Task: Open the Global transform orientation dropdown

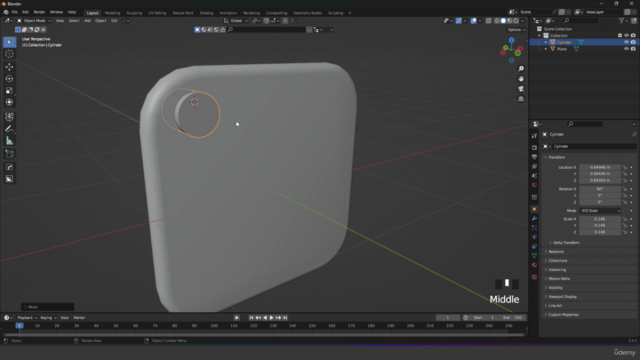Action: click(236, 21)
